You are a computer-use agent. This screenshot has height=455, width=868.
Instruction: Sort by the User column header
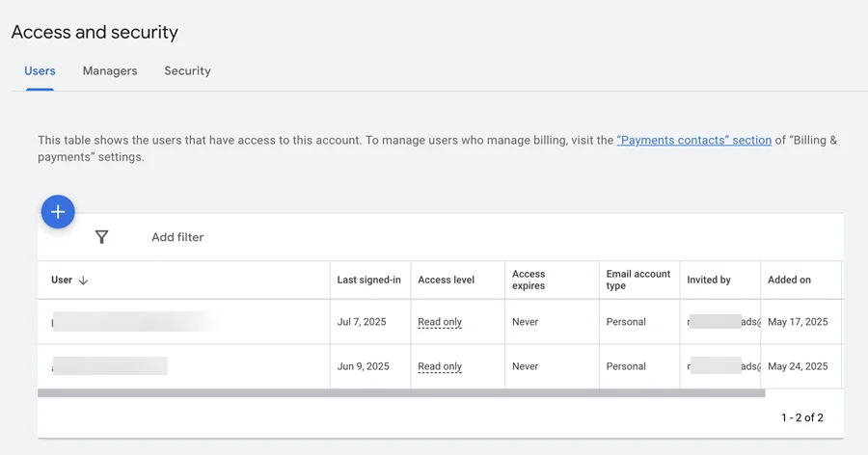pos(62,281)
